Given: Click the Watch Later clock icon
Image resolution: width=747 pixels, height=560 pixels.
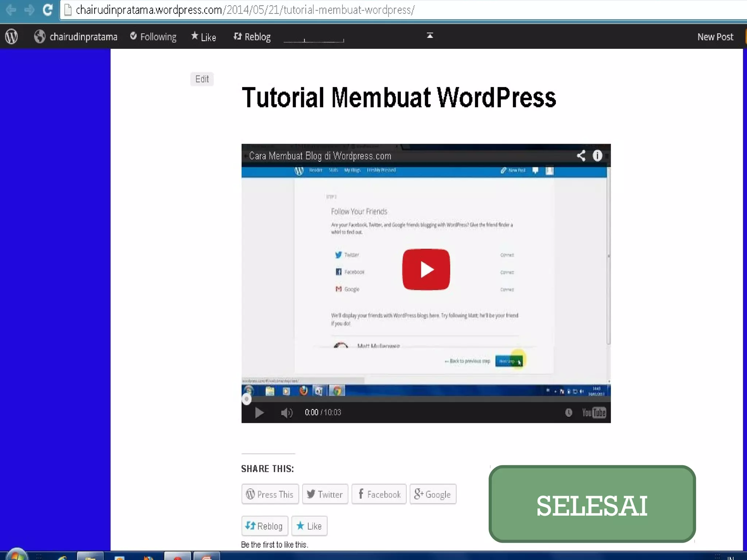Looking at the screenshot, I should pyautogui.click(x=568, y=412).
